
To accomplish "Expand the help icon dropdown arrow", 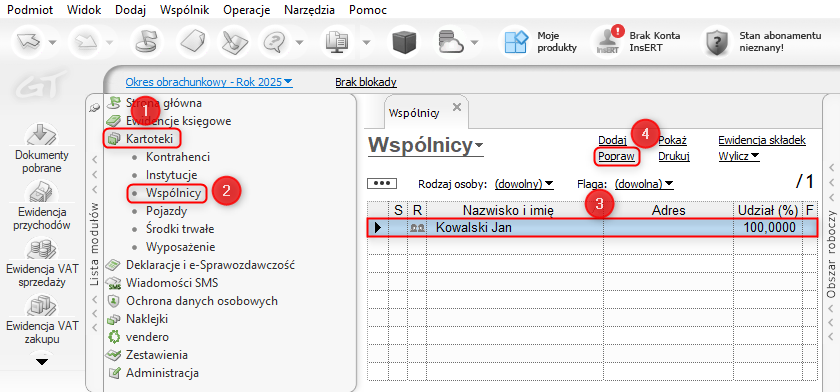I will pos(299,42).
